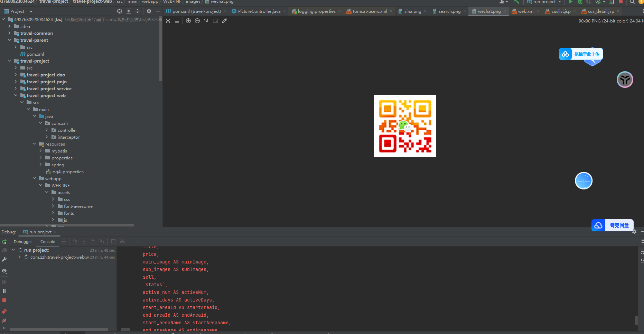Close the search.png tab
The width and height of the screenshot is (644, 334).
tap(465, 11)
